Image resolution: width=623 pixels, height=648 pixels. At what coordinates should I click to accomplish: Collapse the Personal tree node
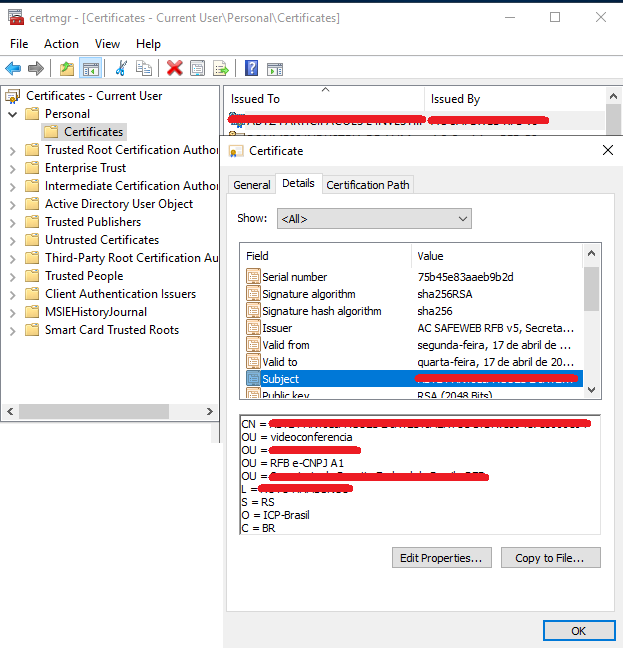coord(13,114)
